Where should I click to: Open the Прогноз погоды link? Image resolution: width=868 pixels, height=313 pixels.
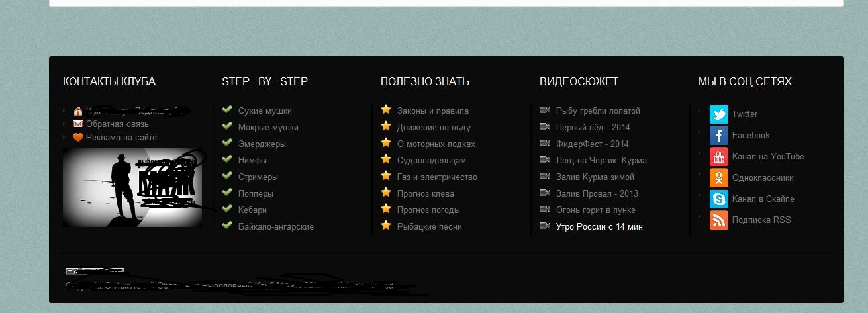[428, 210]
